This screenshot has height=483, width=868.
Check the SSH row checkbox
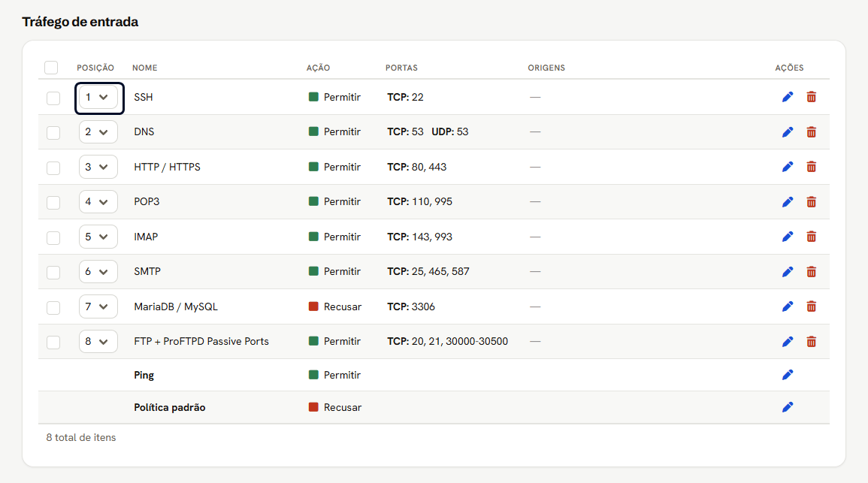[53, 98]
